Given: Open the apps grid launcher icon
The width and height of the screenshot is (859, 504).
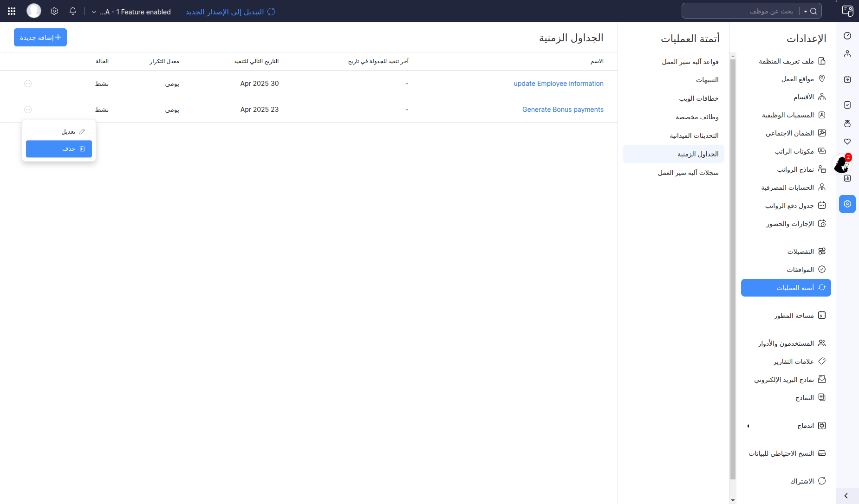Looking at the screenshot, I should pyautogui.click(x=12, y=11).
